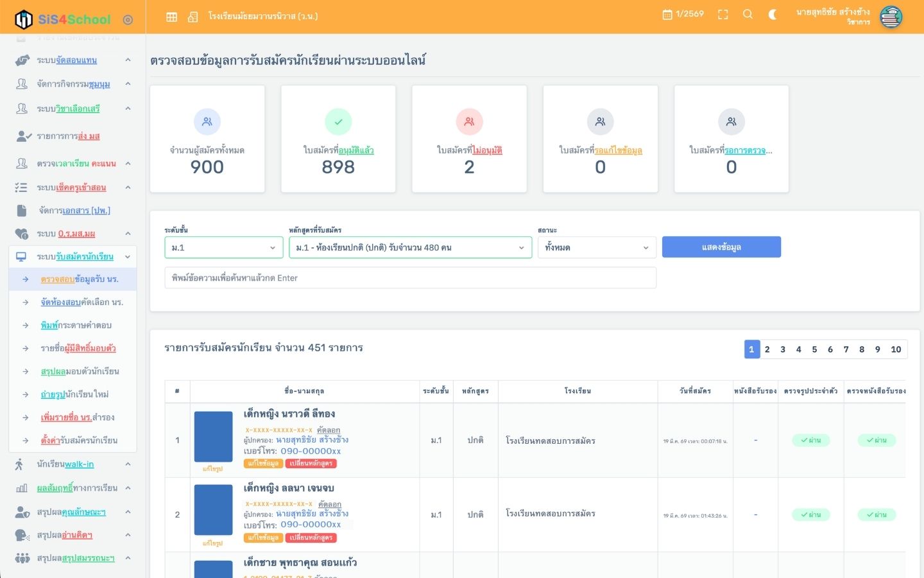Click คัดลอก link for ลลนา เจนจบ
The width and height of the screenshot is (924, 578).
tap(329, 504)
